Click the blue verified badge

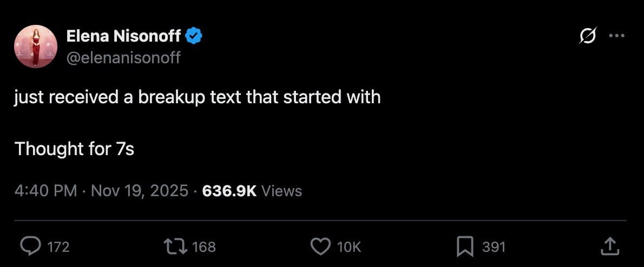(x=194, y=36)
